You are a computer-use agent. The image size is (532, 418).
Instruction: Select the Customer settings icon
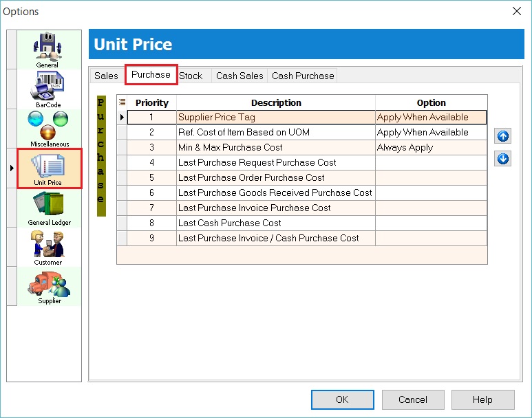pos(48,247)
